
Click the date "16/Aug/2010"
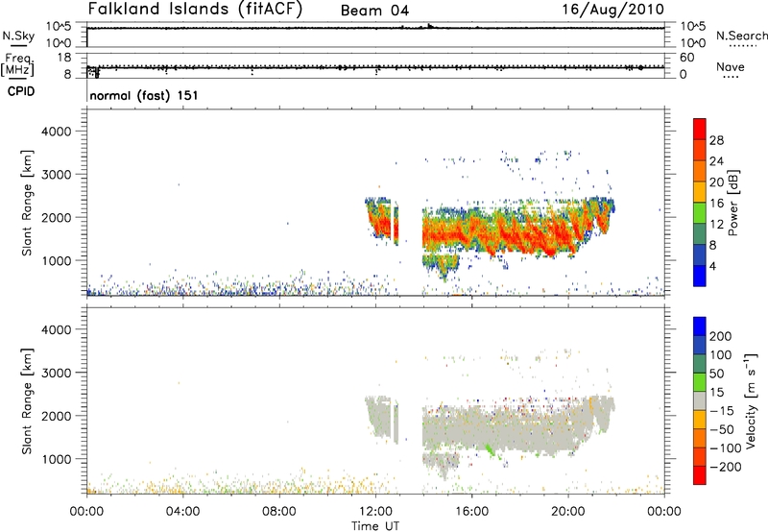pos(612,10)
